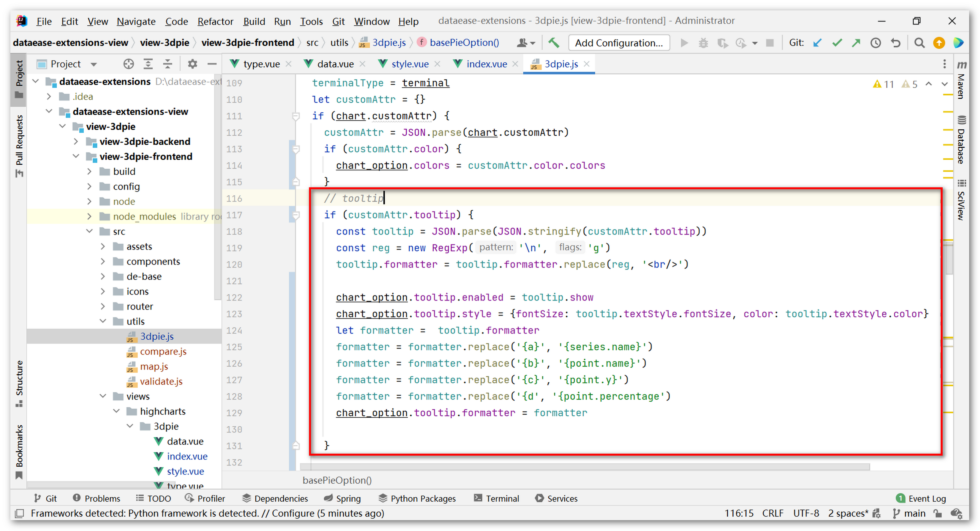Click Git push arrow icon

(x=856, y=43)
